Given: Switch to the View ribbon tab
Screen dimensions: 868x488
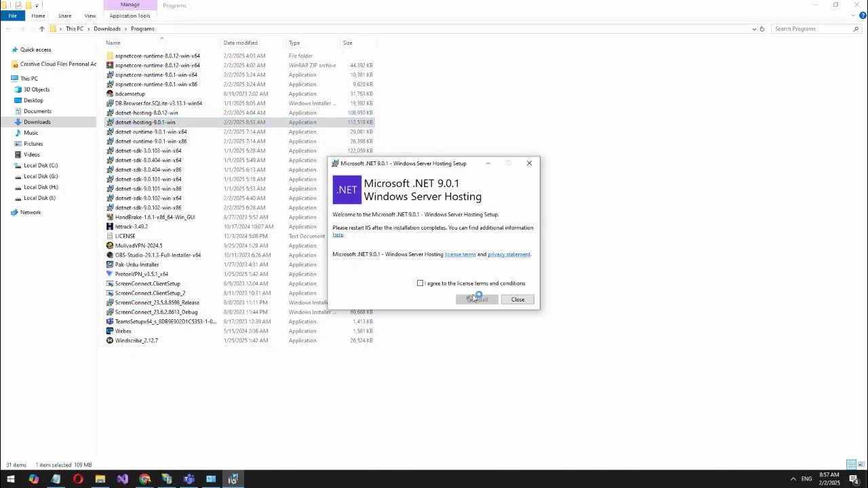Looking at the screenshot, I should coord(90,16).
